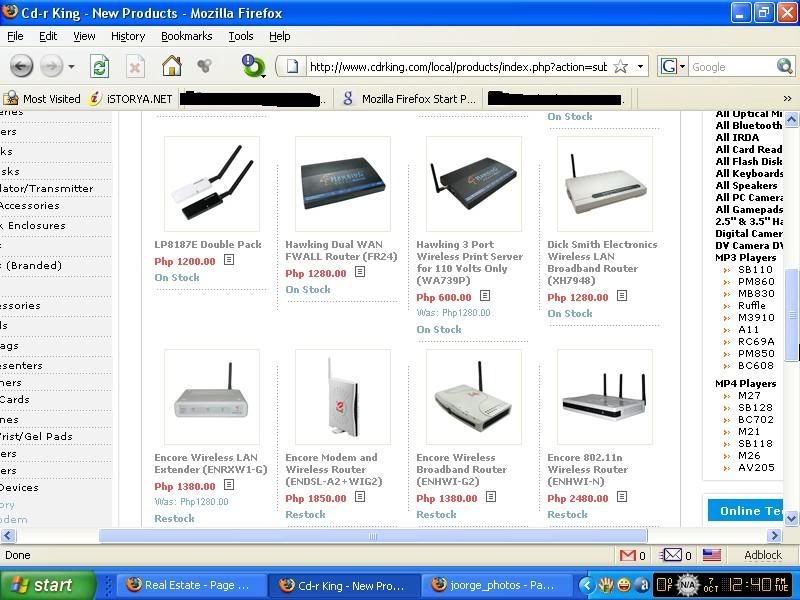
Task: Click the Forward navigation arrow
Action: point(51,66)
